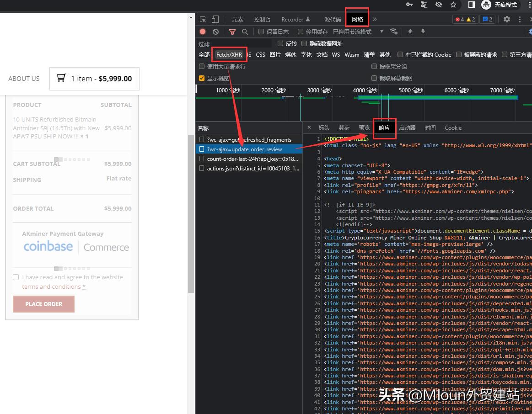Export HAR file via the download arrow icon
Screen dimensions: 532x414
click(423, 32)
